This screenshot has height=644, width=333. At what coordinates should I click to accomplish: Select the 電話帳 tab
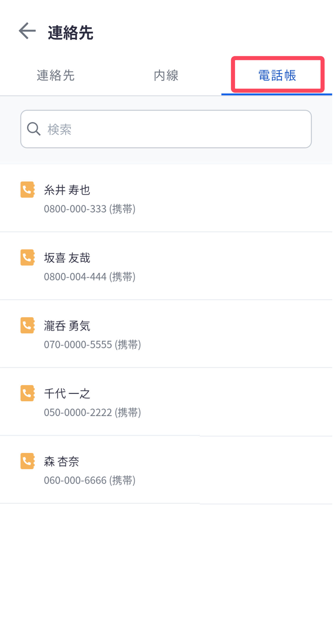[x=277, y=75]
